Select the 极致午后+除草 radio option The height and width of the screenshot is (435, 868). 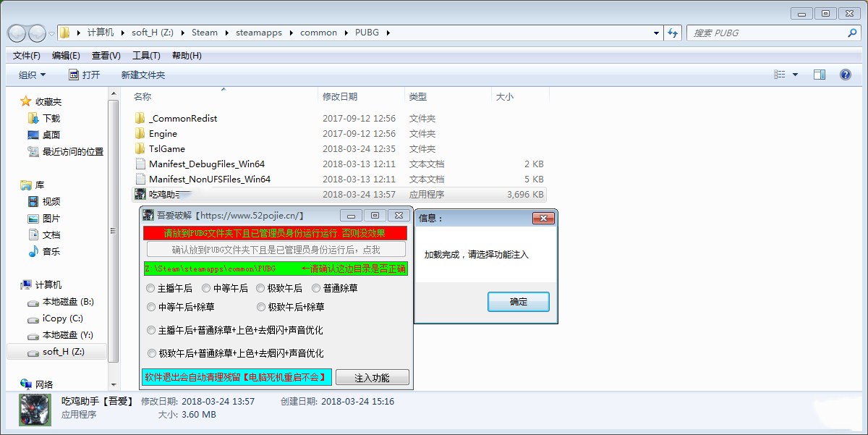tap(291, 307)
